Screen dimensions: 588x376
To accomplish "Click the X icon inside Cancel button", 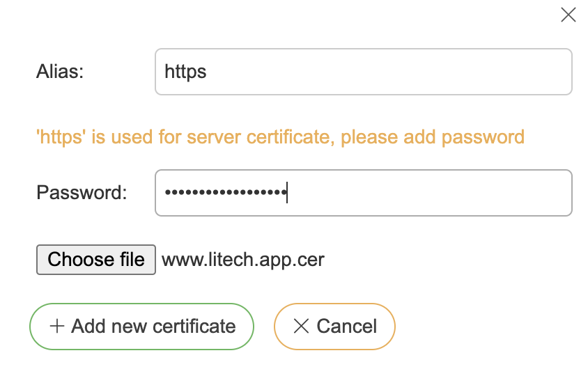I will click(x=301, y=326).
